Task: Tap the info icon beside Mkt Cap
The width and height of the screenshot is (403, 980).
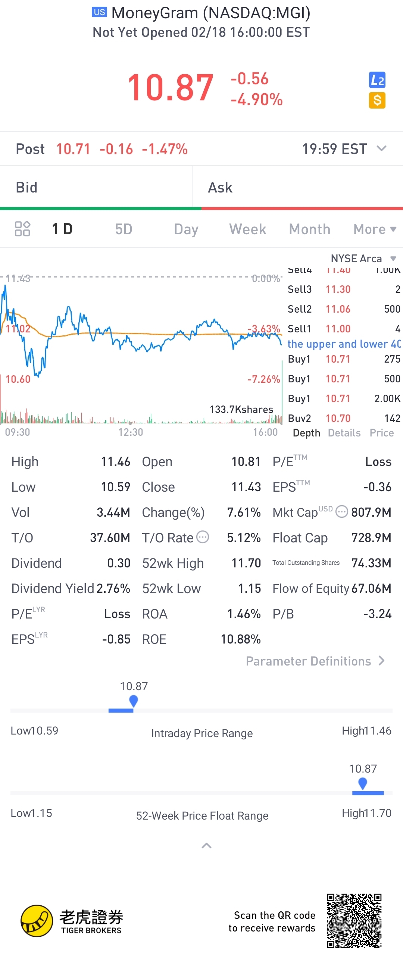Action: (x=342, y=512)
